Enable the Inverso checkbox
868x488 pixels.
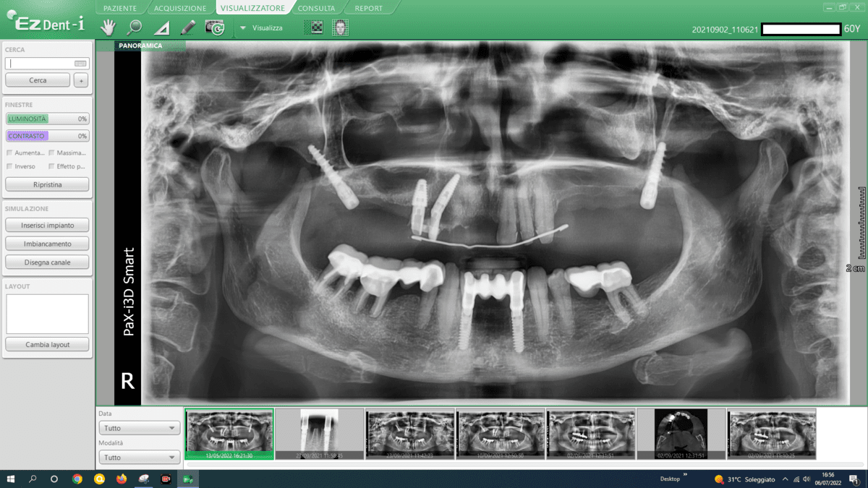(x=9, y=166)
